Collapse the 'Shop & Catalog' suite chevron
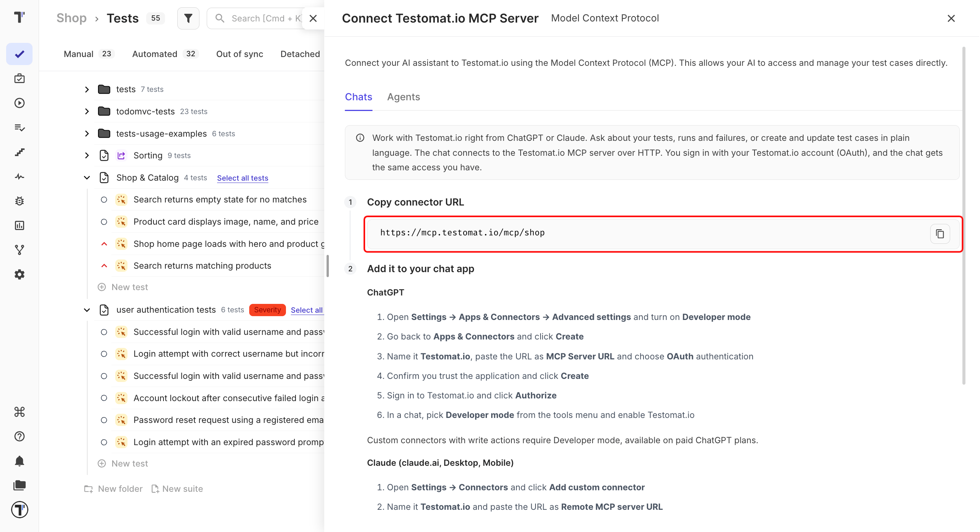The height and width of the screenshot is (532, 980). pyautogui.click(x=87, y=178)
